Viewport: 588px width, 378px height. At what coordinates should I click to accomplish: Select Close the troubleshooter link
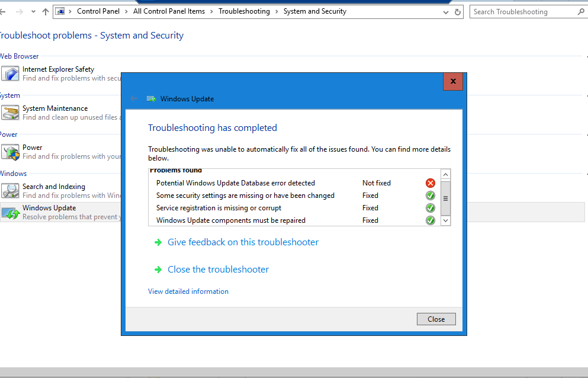pyautogui.click(x=219, y=270)
